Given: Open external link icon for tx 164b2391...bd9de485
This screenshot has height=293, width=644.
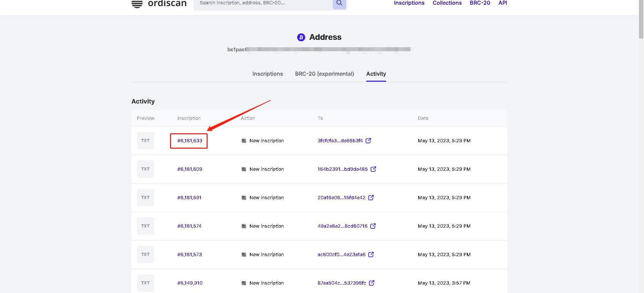Looking at the screenshot, I should [x=373, y=169].
